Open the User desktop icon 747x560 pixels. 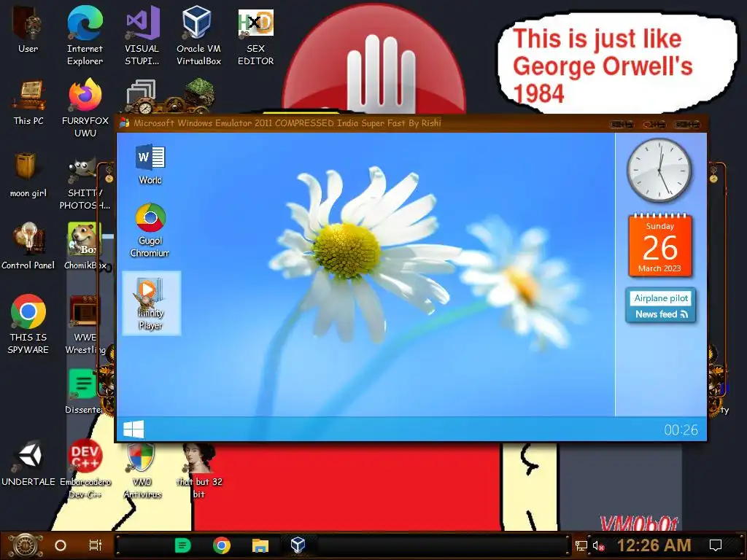pos(28,31)
